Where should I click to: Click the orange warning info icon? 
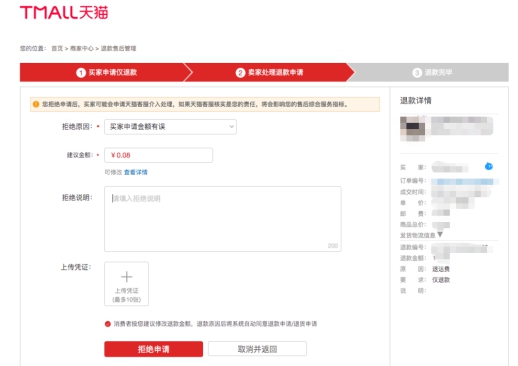coord(36,104)
